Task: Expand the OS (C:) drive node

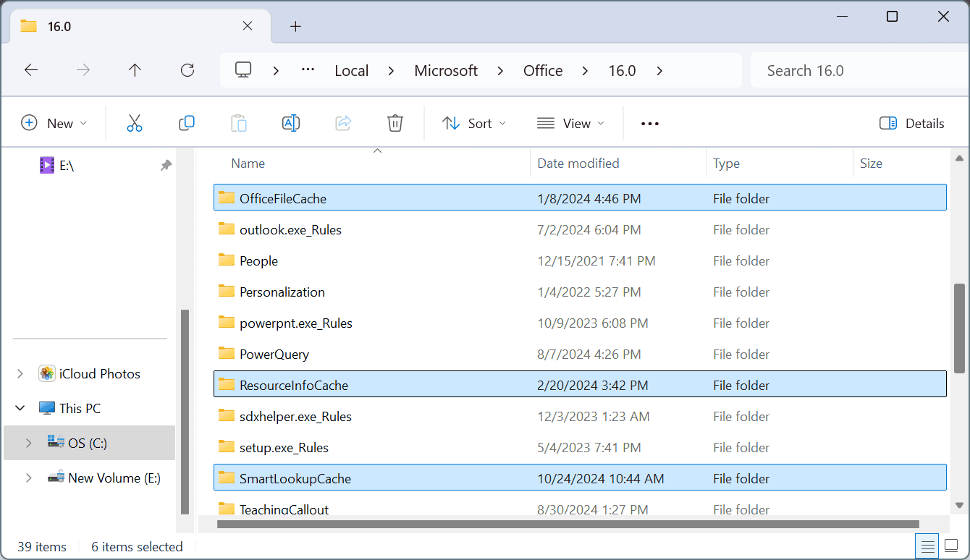Action: point(29,443)
